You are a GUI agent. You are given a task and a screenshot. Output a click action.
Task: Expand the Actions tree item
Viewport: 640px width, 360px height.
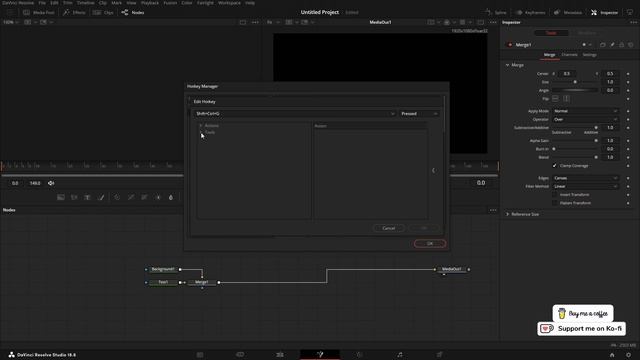coord(201,126)
